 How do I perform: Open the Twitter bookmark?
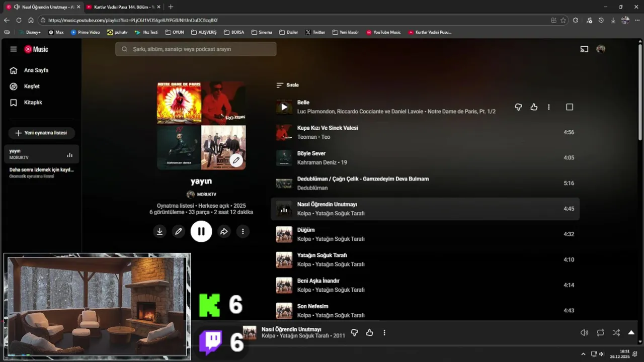coord(315,32)
